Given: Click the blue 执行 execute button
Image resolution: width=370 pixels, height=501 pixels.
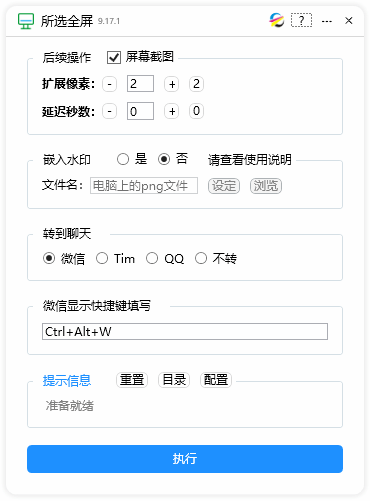Looking at the screenshot, I should (x=185, y=459).
